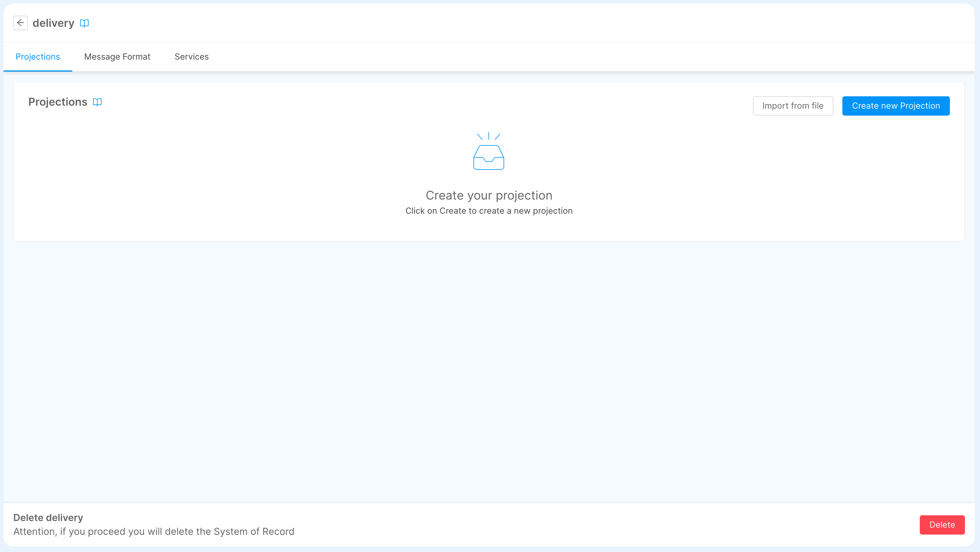Go to the Services tab
The image size is (980, 552).
191,57
